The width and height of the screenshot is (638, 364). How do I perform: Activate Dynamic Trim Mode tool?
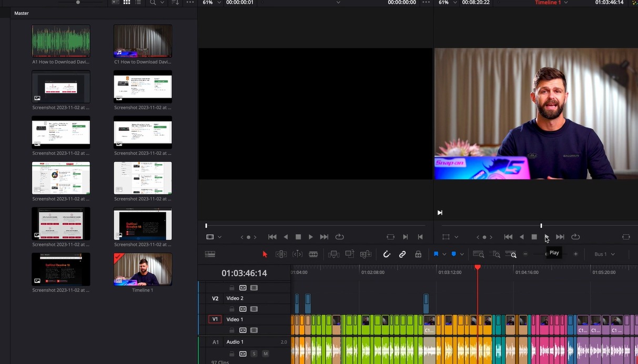click(x=298, y=254)
